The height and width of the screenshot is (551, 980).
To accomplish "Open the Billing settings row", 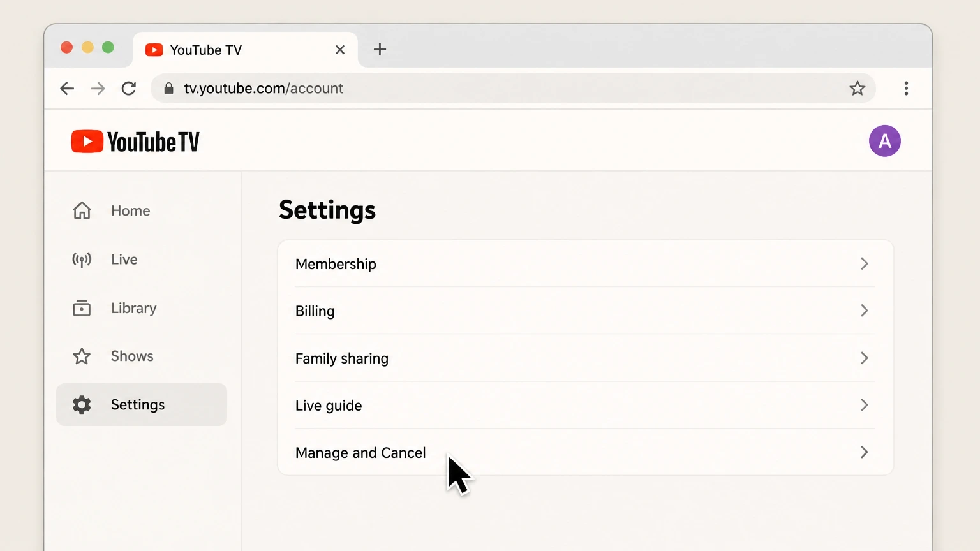I will tap(585, 311).
